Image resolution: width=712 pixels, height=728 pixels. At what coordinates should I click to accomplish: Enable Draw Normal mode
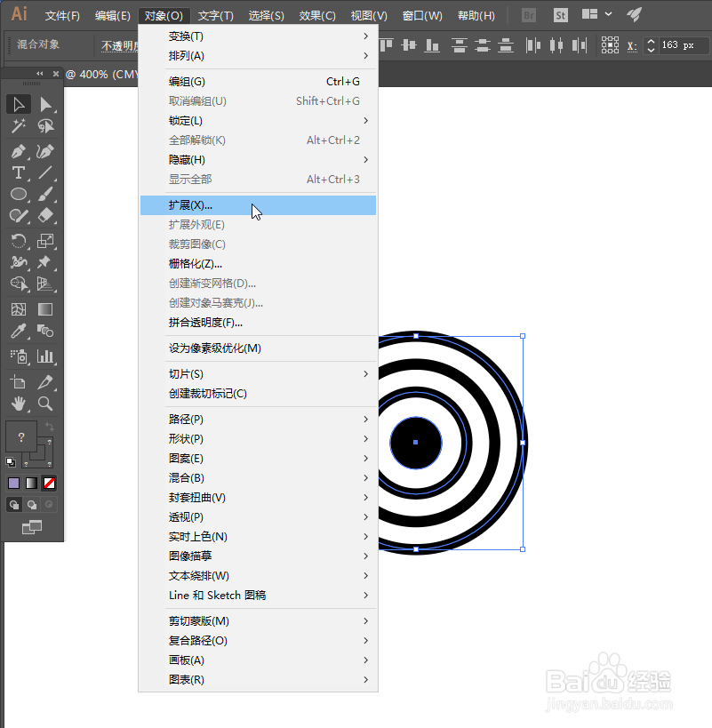[14, 504]
